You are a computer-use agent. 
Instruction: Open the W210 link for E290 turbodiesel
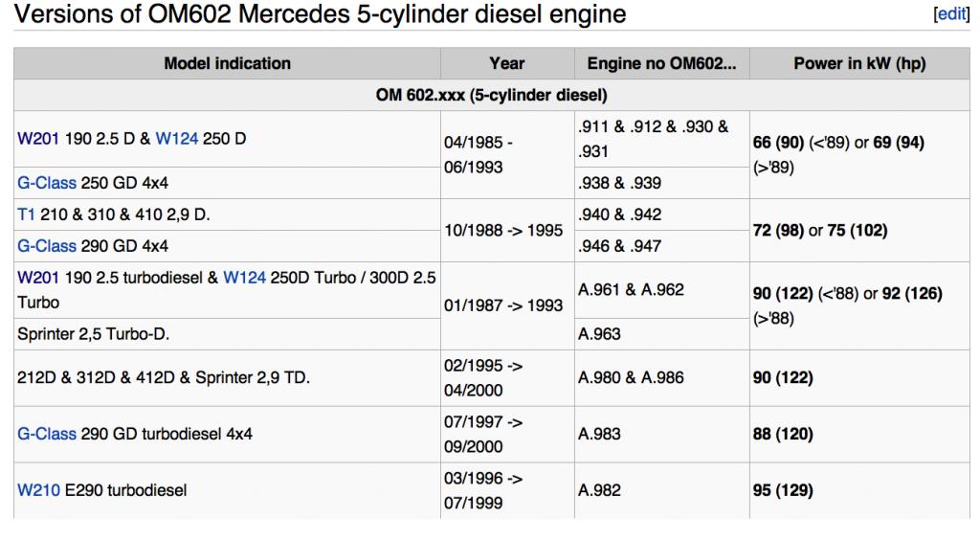37,490
